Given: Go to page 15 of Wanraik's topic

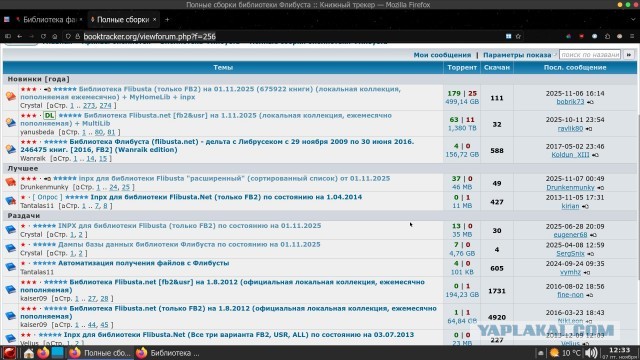Looking at the screenshot, I should pyautogui.click(x=103, y=158).
